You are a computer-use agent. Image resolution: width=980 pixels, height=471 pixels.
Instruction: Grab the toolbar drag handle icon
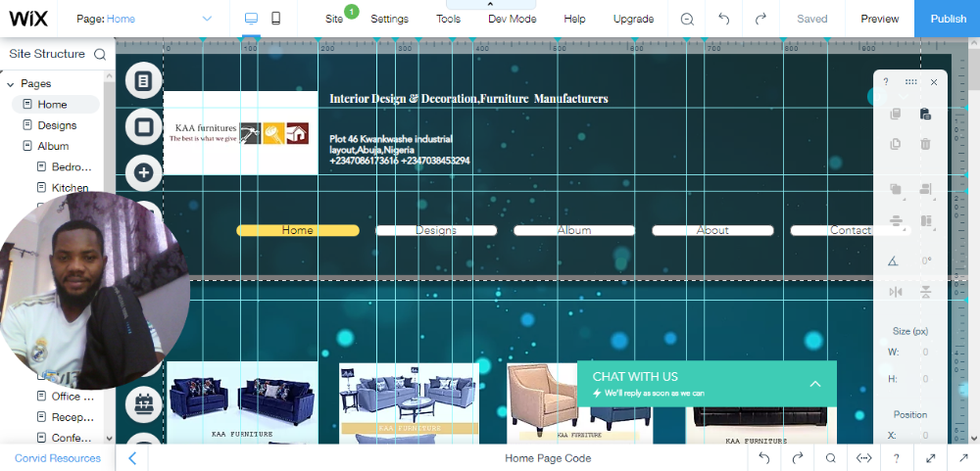point(910,82)
